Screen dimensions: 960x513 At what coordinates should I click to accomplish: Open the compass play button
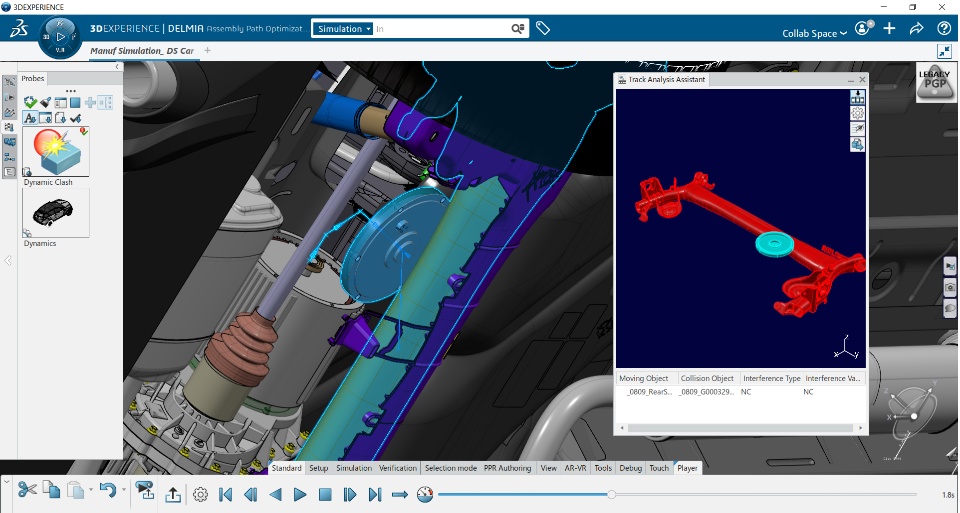(x=60, y=37)
